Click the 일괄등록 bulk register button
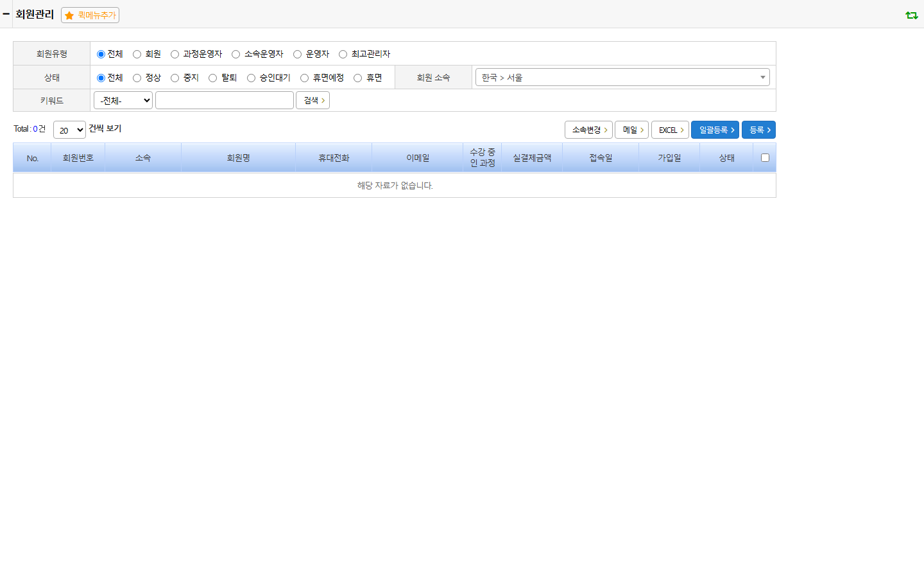The image size is (924, 578). (715, 130)
